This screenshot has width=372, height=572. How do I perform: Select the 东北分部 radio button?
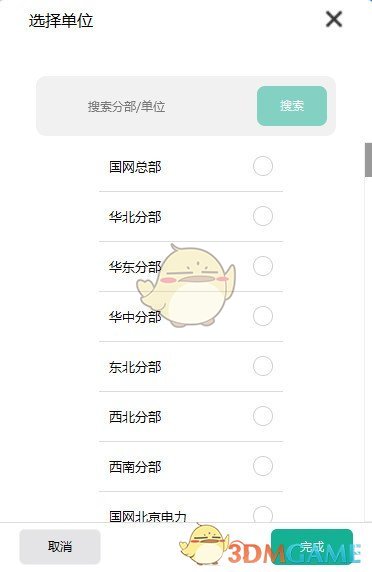pyautogui.click(x=263, y=366)
